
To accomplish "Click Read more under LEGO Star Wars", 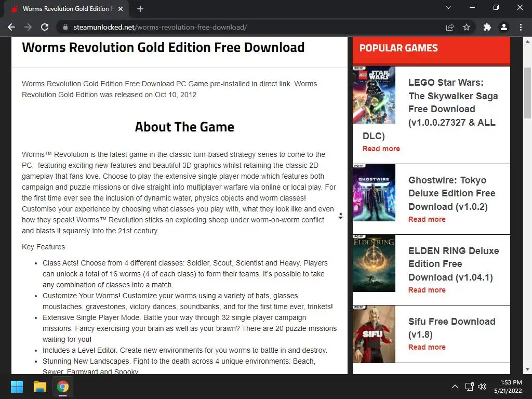I will (381, 149).
